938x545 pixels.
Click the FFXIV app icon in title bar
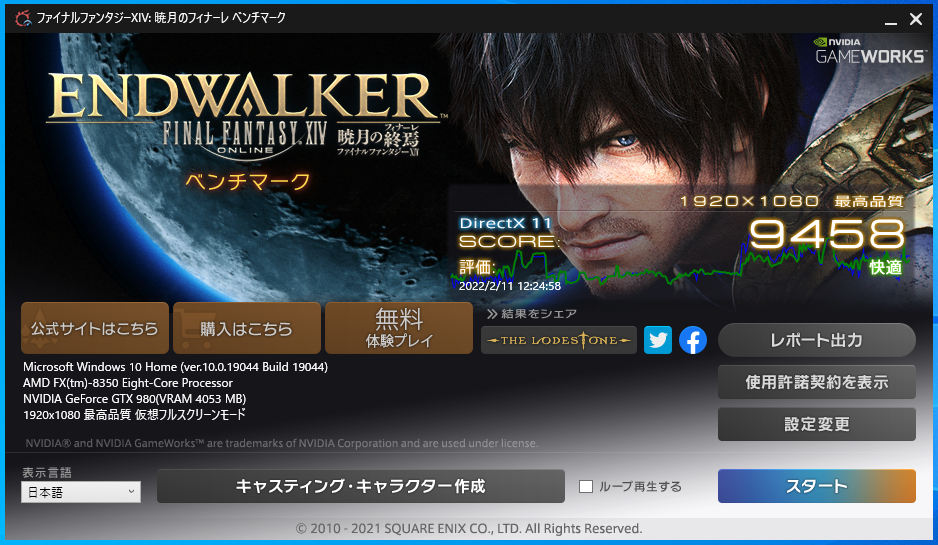coord(23,18)
